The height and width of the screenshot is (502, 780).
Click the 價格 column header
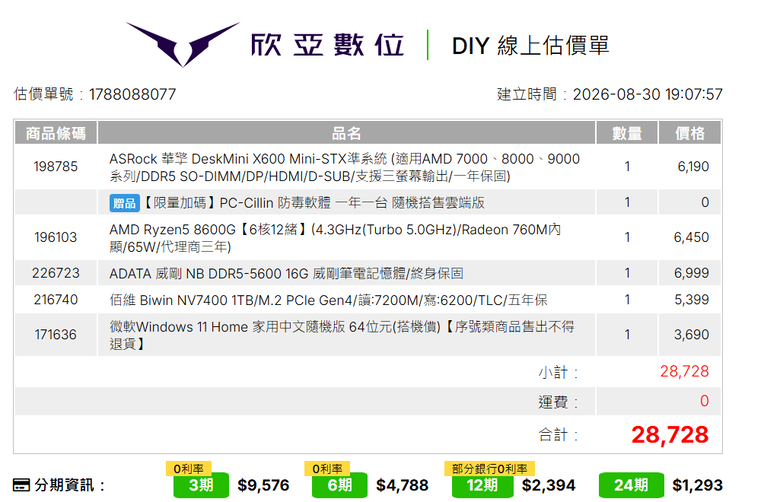coord(690,133)
